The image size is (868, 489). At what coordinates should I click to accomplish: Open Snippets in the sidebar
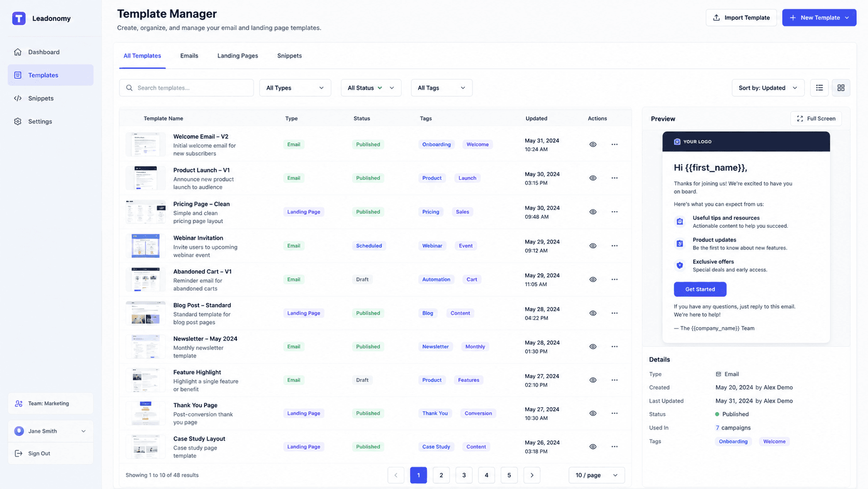[x=50, y=98]
